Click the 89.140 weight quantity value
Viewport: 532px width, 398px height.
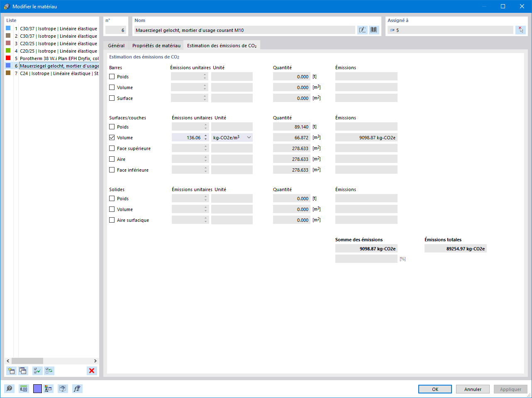coord(292,127)
